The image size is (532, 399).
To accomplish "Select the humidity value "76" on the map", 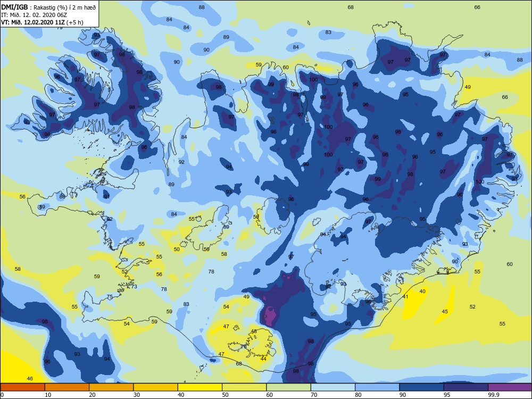I will [x=244, y=346].
